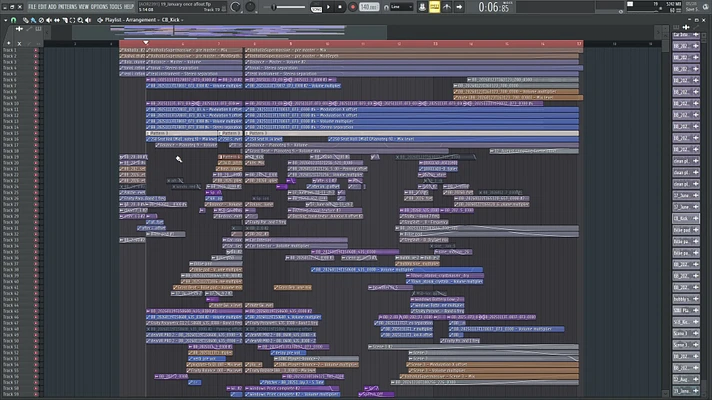Mute Track 30 with its toggle
This screenshot has height=400, width=712.
point(36,222)
